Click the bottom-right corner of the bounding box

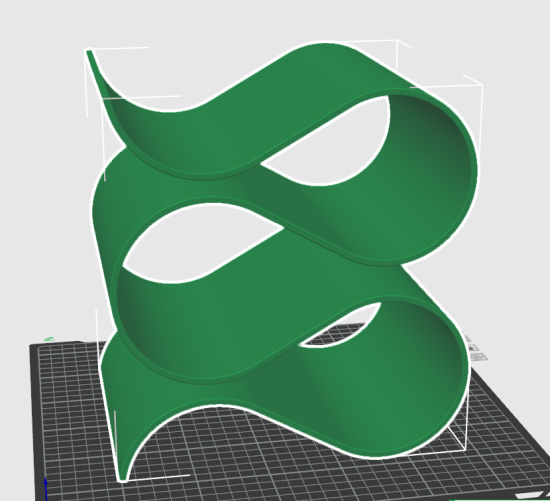(x=465, y=450)
